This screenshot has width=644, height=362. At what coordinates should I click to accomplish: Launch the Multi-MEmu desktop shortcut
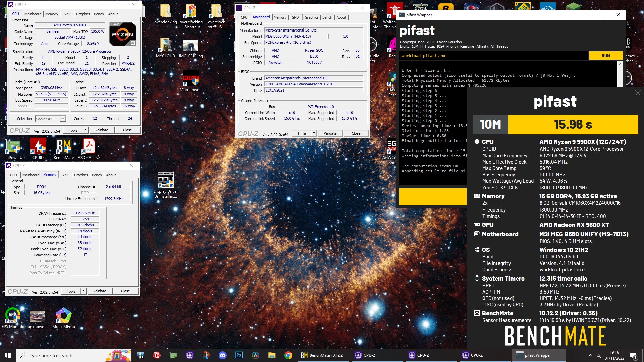coord(64,318)
